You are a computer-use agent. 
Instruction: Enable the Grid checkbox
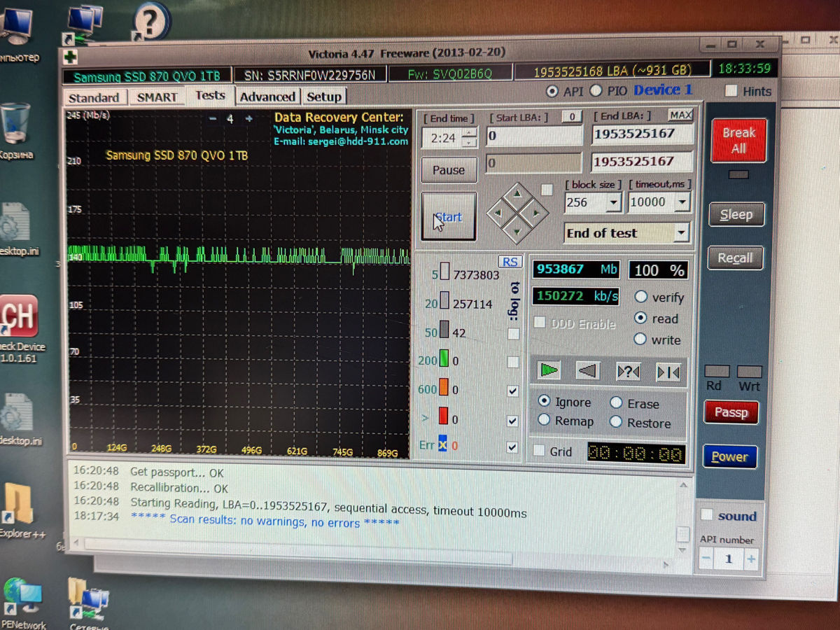540,451
